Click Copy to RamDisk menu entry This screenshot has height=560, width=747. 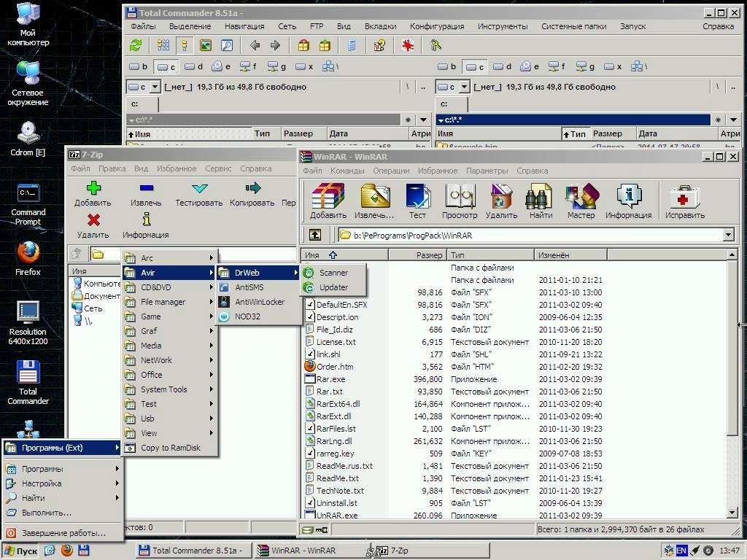[169, 448]
